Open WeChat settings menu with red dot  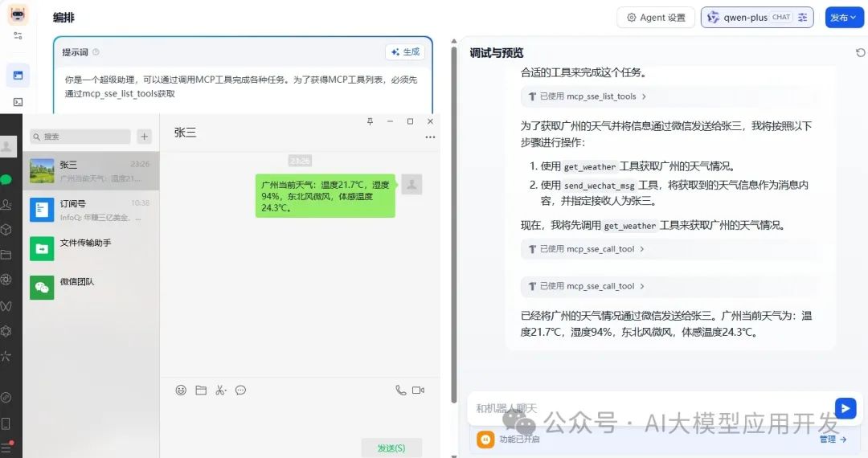click(6, 447)
